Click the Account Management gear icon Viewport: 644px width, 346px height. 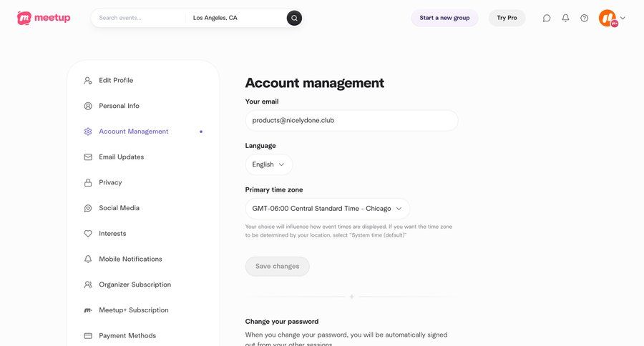(88, 132)
